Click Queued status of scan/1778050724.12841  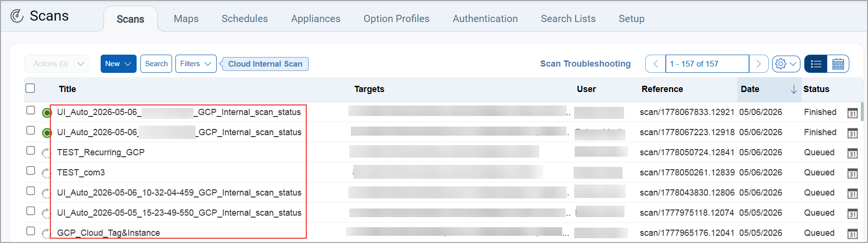coord(819,152)
